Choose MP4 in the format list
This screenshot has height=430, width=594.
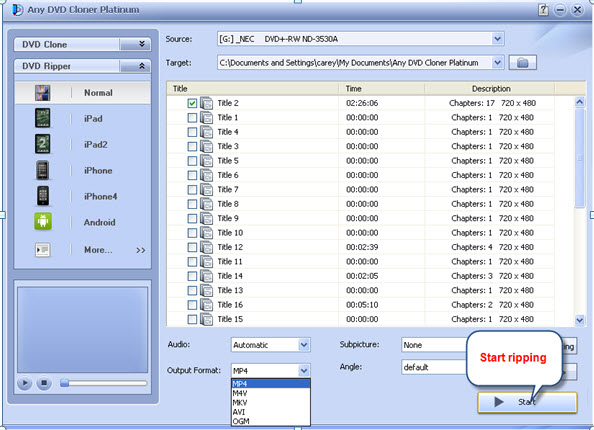tap(271, 384)
